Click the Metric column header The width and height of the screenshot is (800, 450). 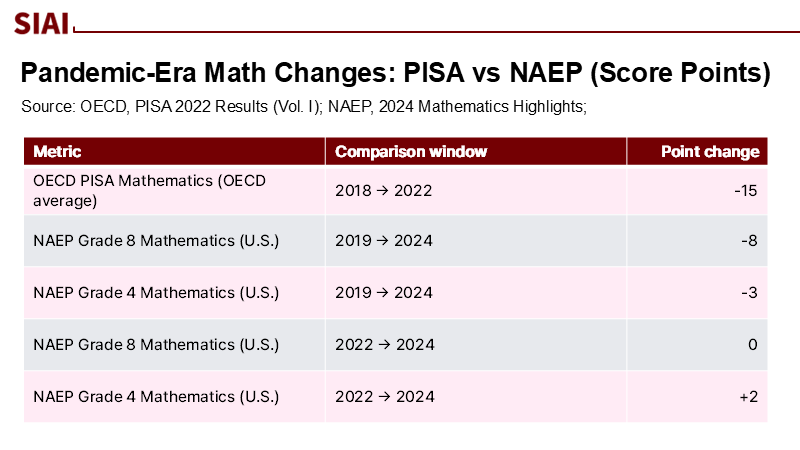(x=58, y=152)
